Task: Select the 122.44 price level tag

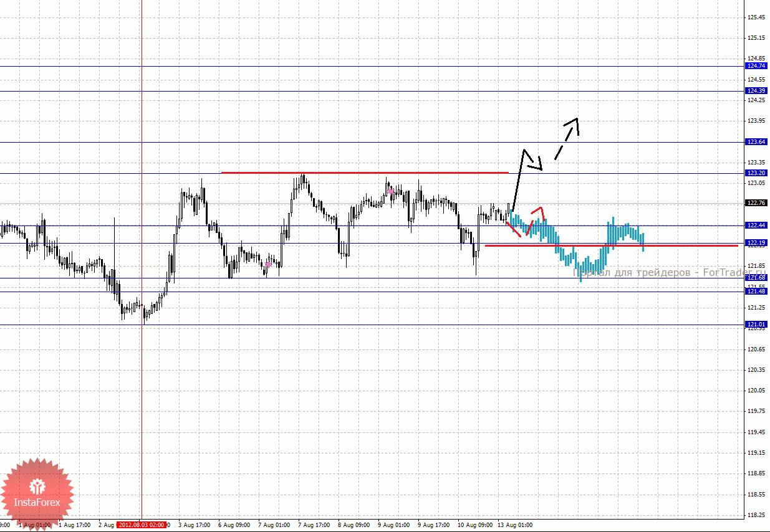Action: (x=756, y=225)
